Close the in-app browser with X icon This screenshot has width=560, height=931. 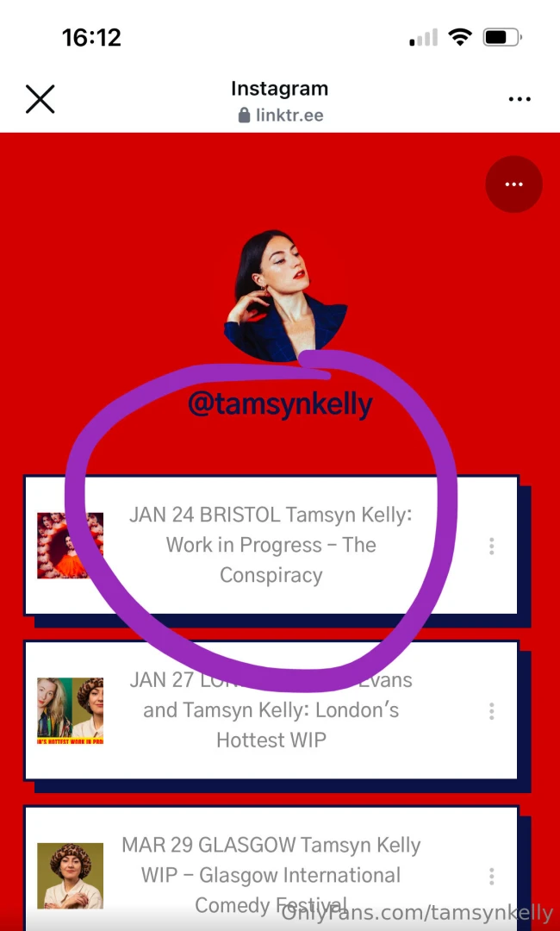point(40,99)
